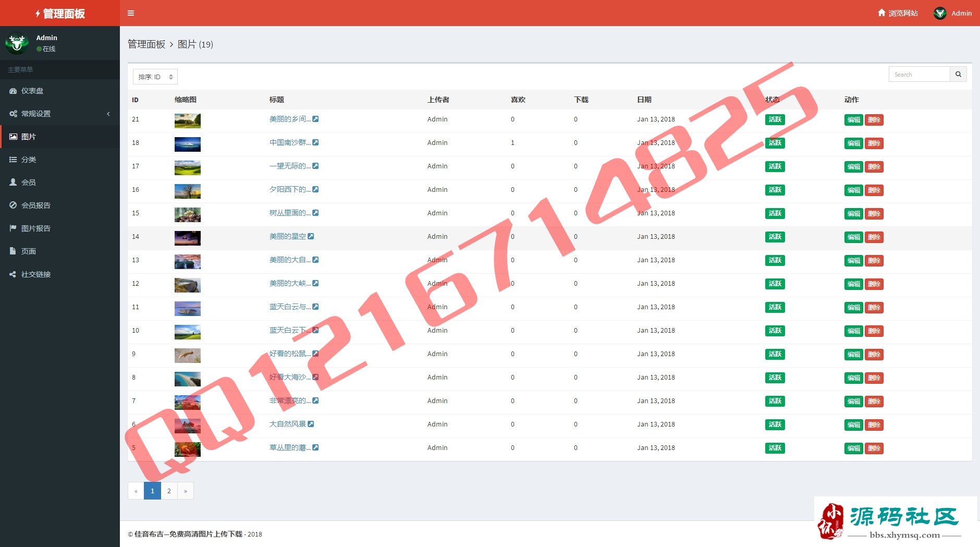Click the picture icon next to 图片
980x547 pixels.
13,137
